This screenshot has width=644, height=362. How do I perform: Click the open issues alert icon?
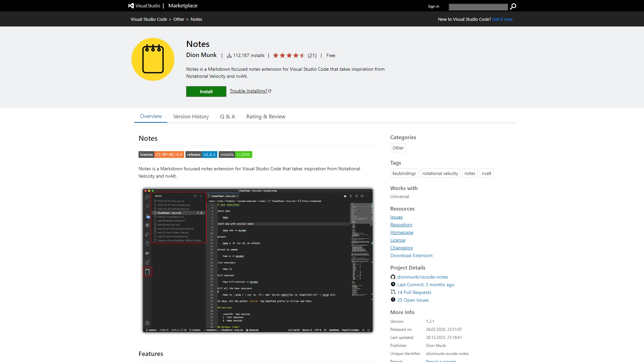point(393,300)
